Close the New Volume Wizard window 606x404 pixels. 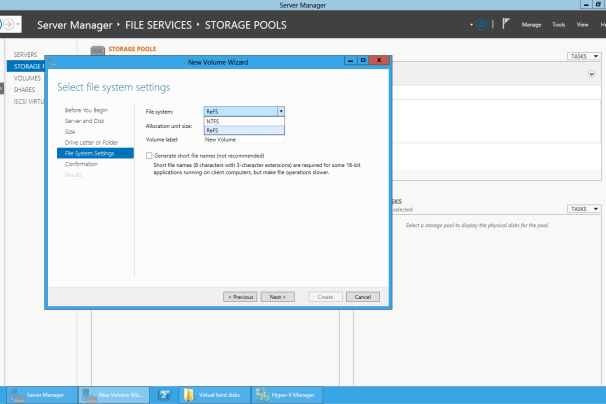379,61
